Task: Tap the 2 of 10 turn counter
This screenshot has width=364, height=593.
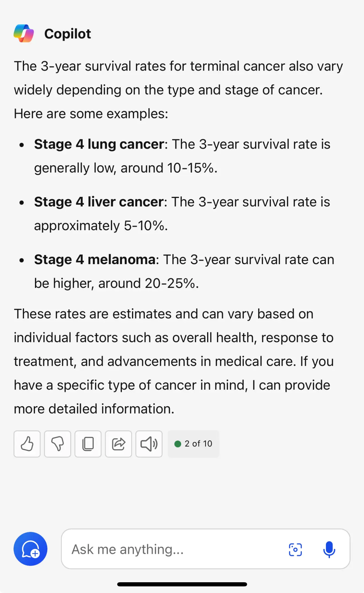Action: tap(193, 444)
